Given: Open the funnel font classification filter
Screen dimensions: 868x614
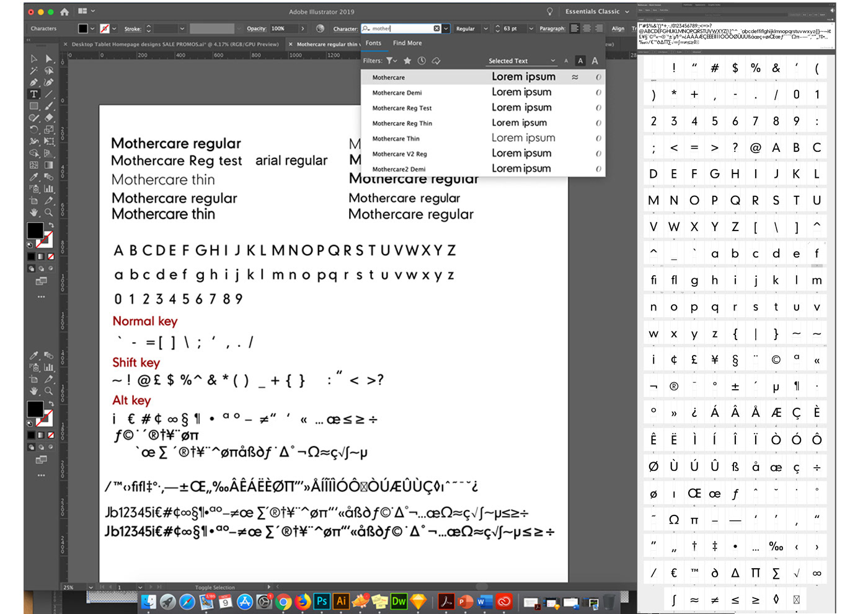Looking at the screenshot, I should (x=391, y=61).
